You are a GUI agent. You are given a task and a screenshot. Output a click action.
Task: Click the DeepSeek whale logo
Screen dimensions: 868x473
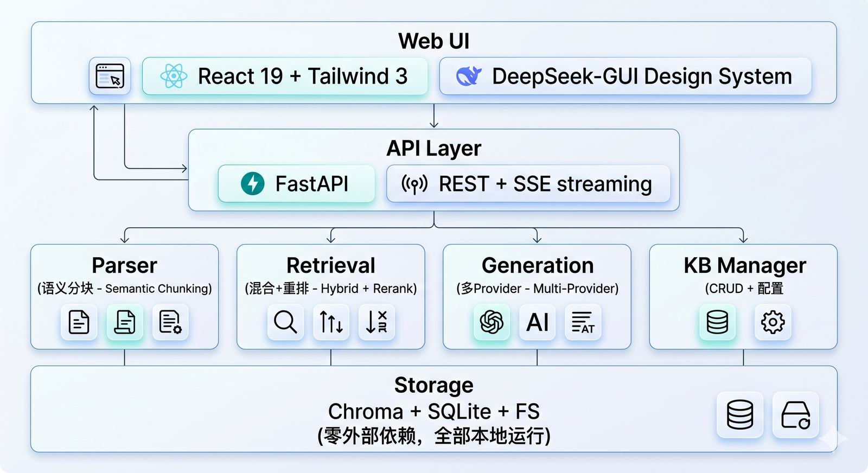[469, 76]
